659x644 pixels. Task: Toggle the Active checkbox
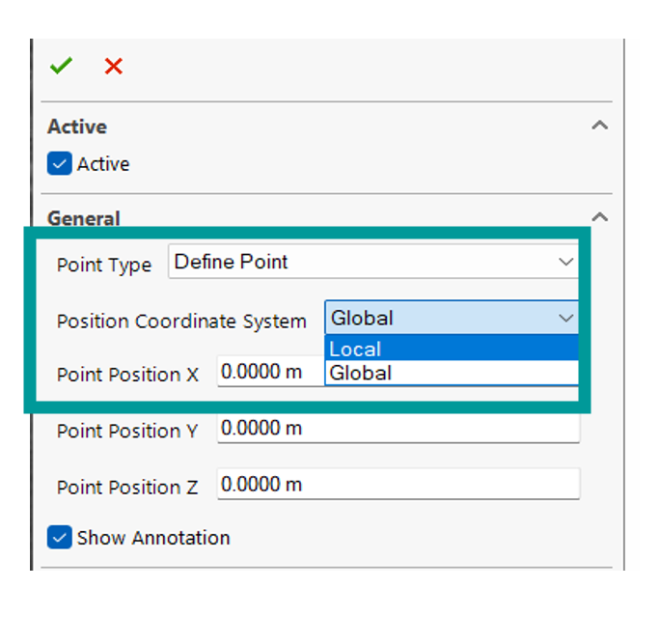pyautogui.click(x=60, y=164)
